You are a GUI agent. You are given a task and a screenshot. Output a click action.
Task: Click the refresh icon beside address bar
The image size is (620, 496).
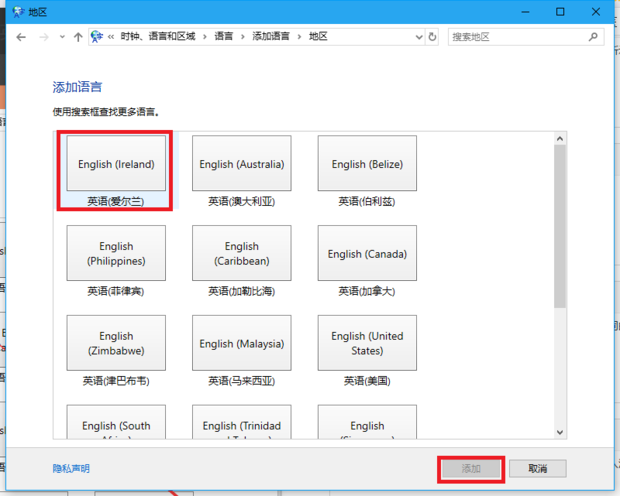432,36
